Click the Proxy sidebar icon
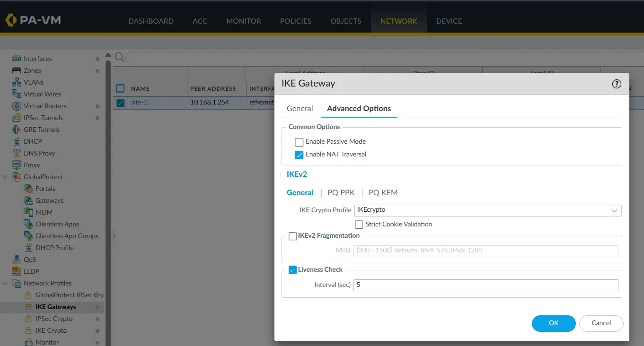 [17, 165]
